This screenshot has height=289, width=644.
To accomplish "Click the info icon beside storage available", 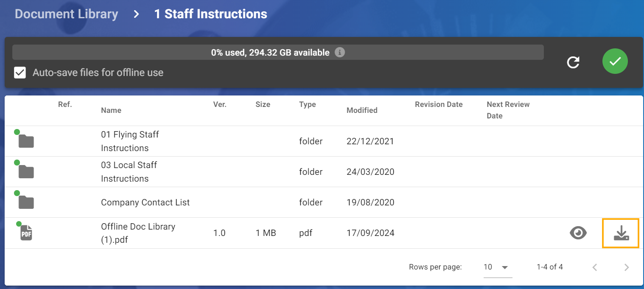I will click(339, 53).
